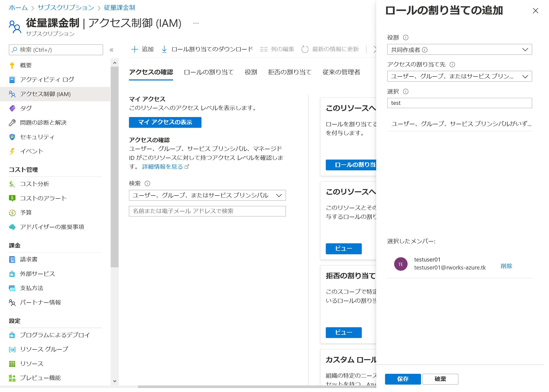549x392 pixels.
Task: Click ビュー under 拒否の割り当て card
Action: point(344,333)
